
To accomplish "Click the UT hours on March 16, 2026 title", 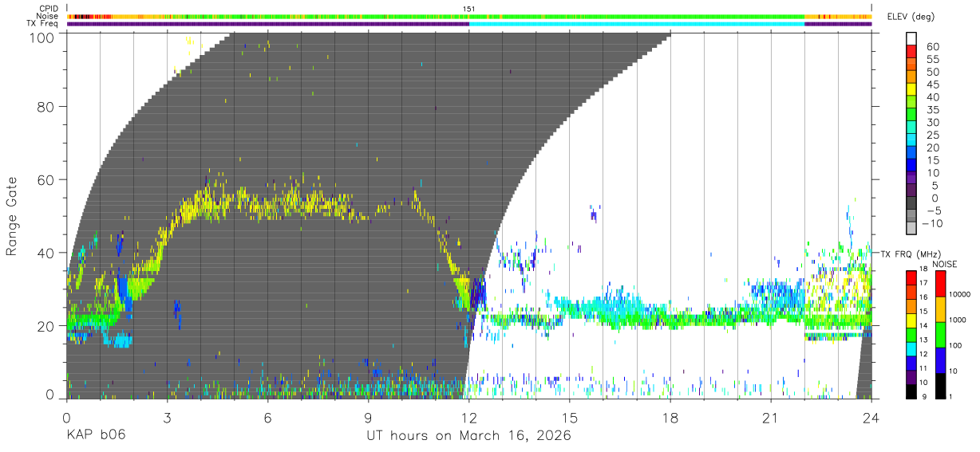I will point(468,436).
